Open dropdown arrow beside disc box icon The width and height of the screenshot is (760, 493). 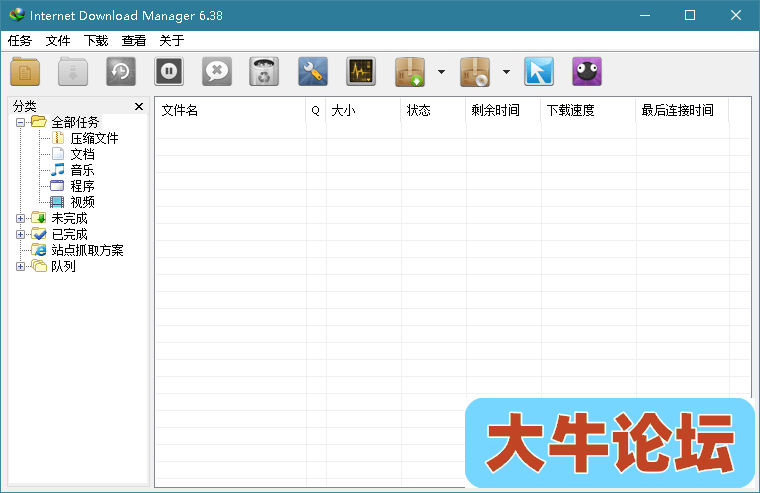(x=506, y=72)
